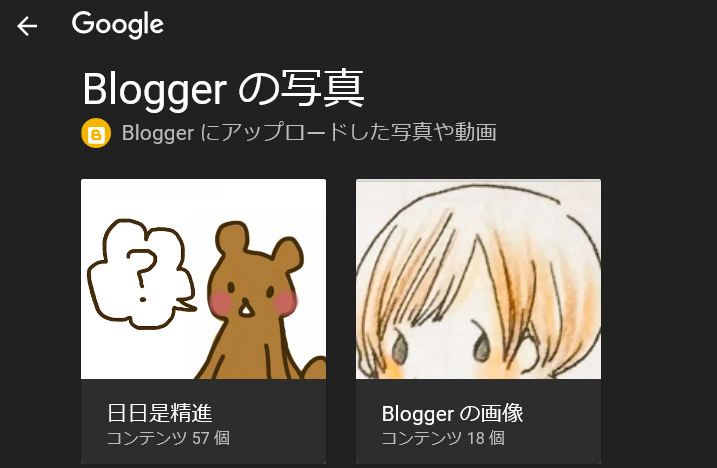Open the 日日是精進 album cover thumbnail
The height and width of the screenshot is (468, 717).
click(203, 279)
